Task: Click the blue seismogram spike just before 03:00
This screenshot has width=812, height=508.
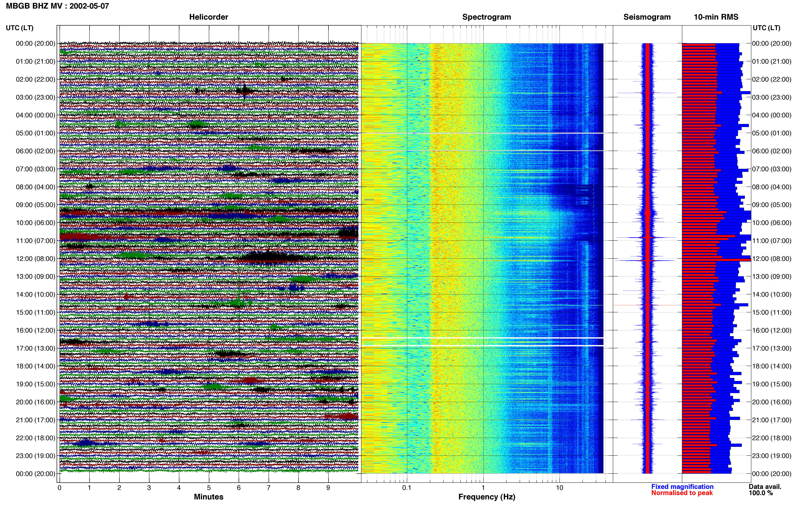Action: click(646, 93)
